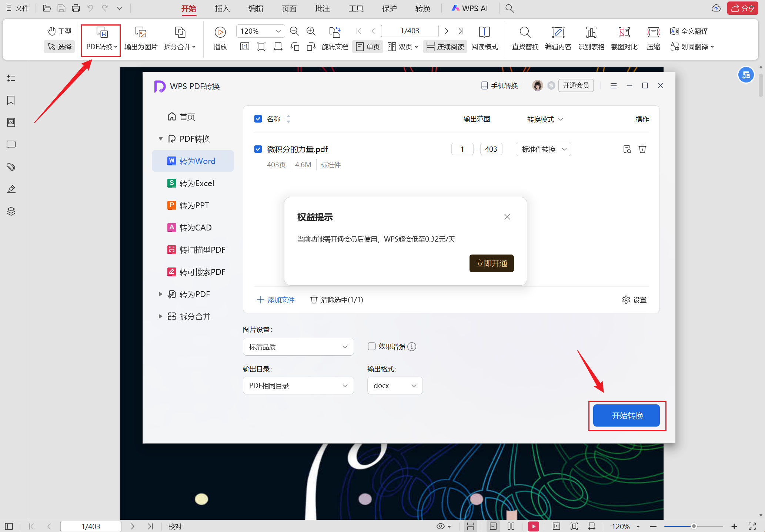Select 转为Excel in the sidebar
This screenshot has width=765, height=532.
(196, 183)
